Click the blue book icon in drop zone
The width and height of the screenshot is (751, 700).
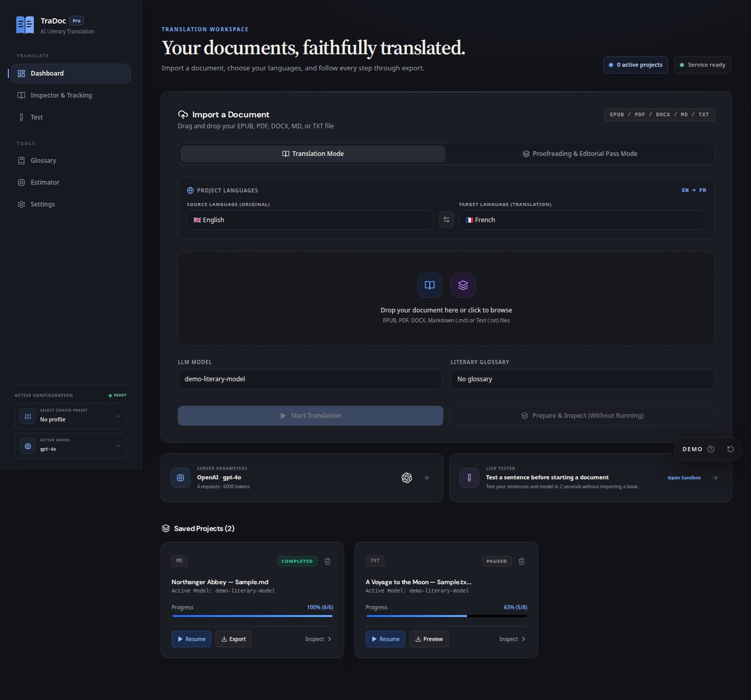[x=430, y=285]
